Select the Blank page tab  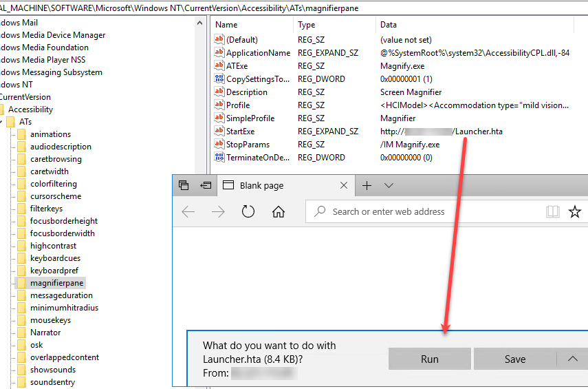[275, 185]
